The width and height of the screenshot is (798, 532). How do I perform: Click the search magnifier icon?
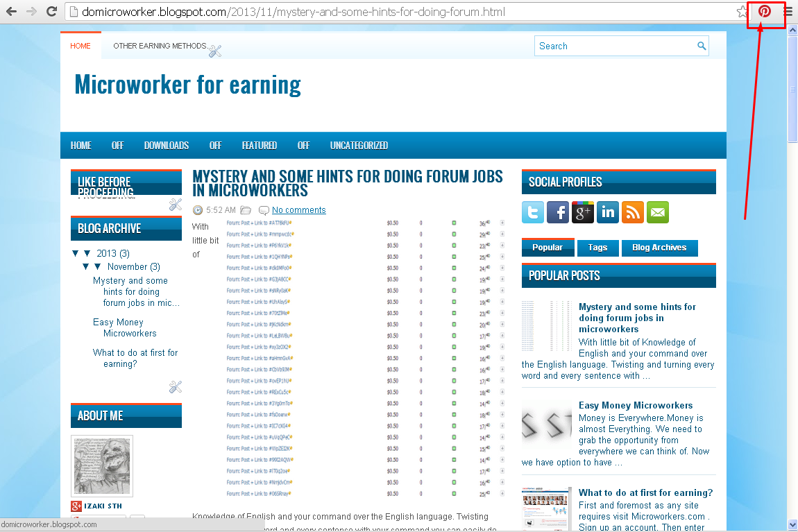(x=702, y=46)
